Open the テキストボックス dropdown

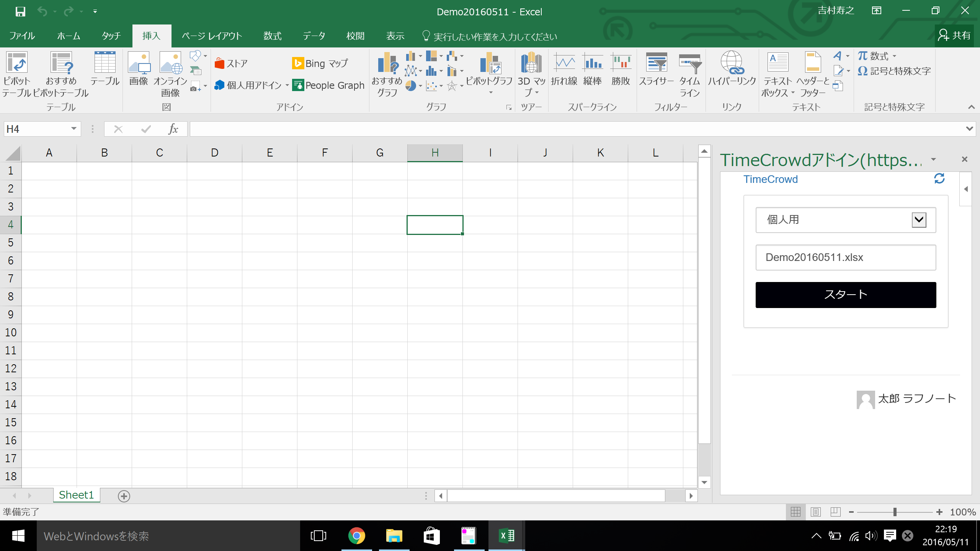click(793, 93)
